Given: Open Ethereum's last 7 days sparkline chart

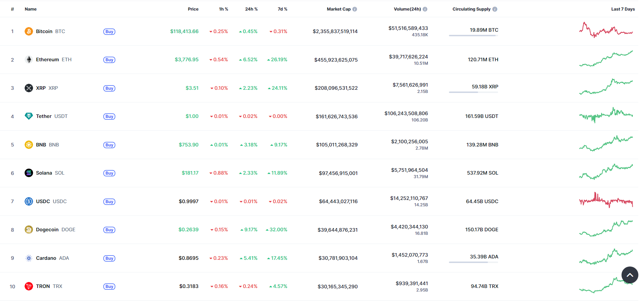Looking at the screenshot, I should click(x=606, y=58).
